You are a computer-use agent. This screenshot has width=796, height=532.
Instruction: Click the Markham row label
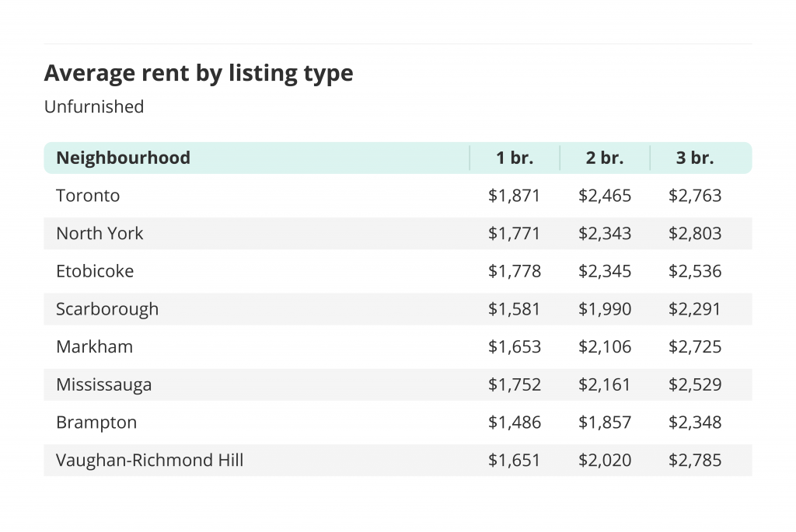tap(94, 347)
